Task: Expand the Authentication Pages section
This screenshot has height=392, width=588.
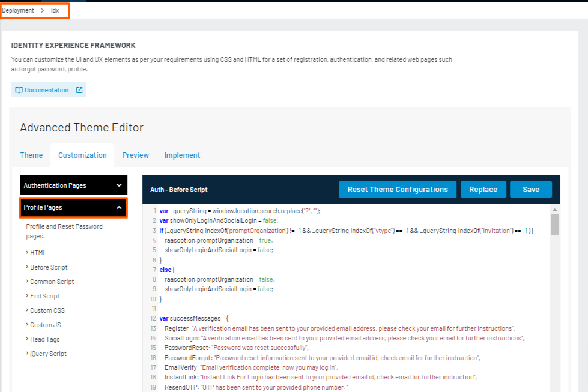Action: pos(72,185)
